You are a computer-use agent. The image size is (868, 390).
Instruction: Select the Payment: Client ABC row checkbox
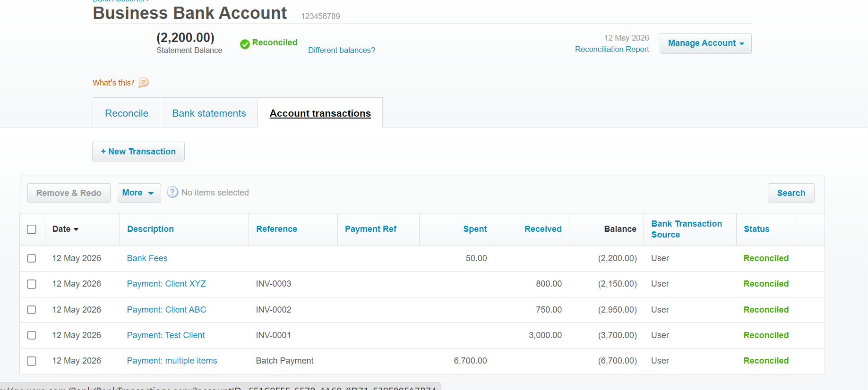pyautogui.click(x=32, y=310)
